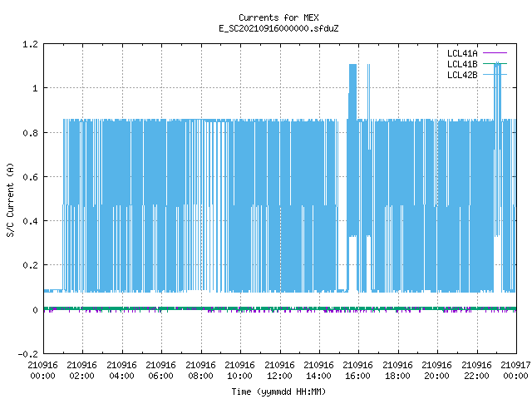
Task: Select the LCL42B legend label
Action: click(462, 75)
